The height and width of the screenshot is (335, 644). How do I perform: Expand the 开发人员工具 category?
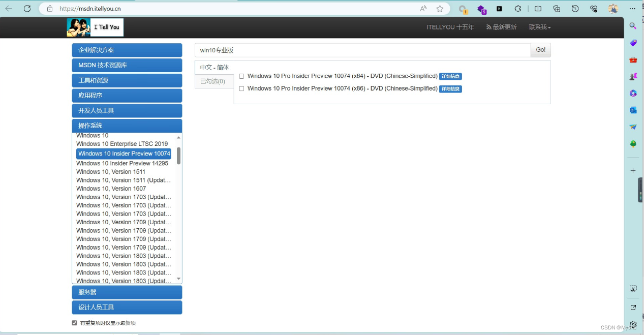pyautogui.click(x=127, y=110)
